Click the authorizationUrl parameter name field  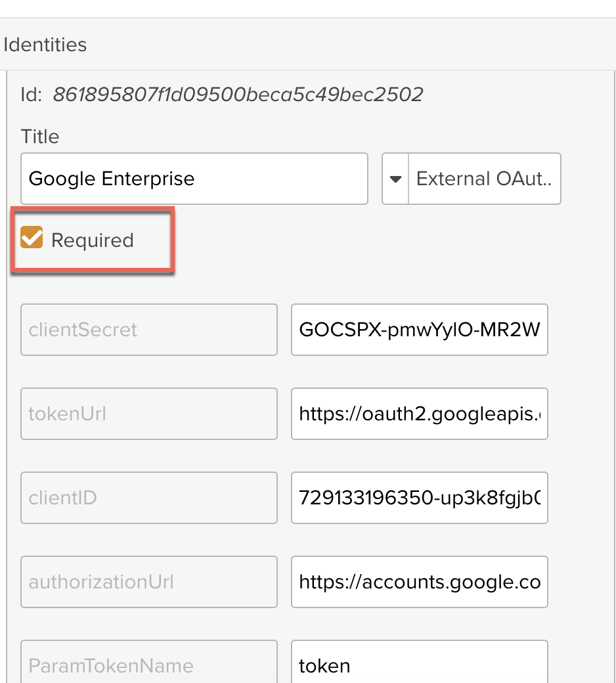coord(148,582)
